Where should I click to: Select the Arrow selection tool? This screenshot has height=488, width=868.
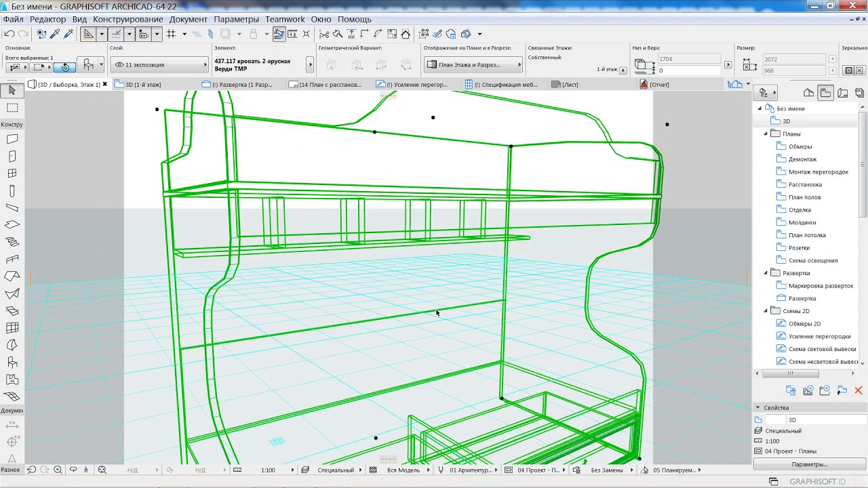12,90
